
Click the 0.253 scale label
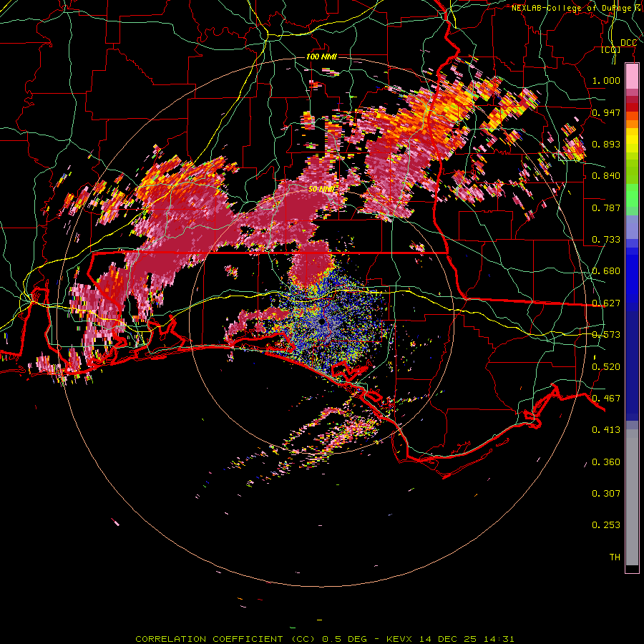(606, 525)
